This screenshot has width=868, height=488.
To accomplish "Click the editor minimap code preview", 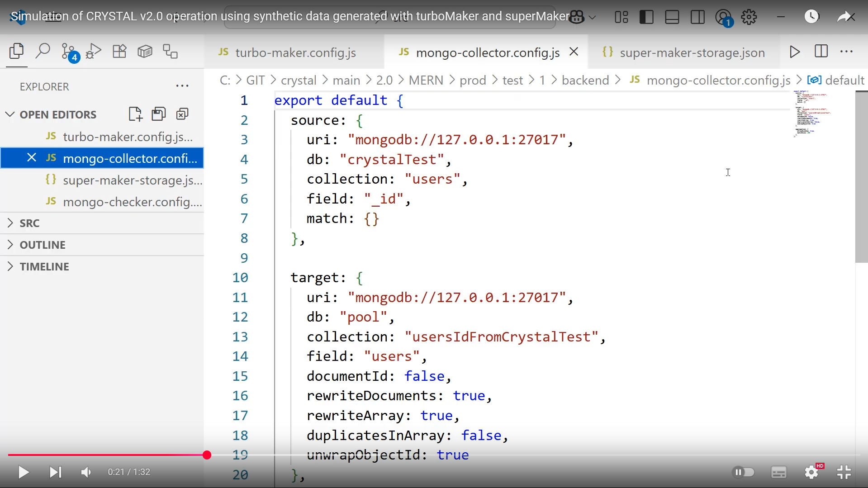I will point(812,113).
